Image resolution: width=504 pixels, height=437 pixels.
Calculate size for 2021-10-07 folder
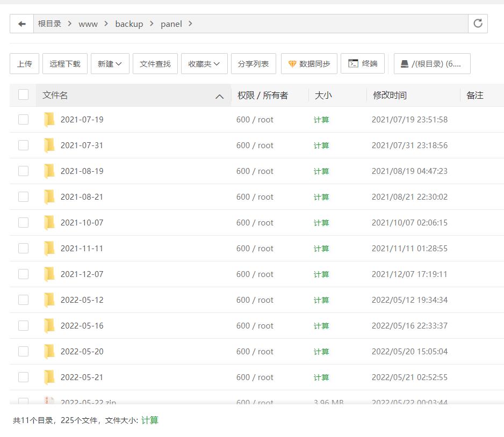tap(321, 223)
